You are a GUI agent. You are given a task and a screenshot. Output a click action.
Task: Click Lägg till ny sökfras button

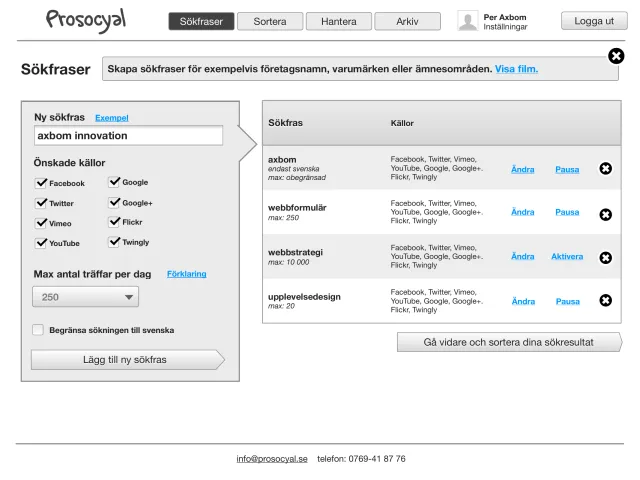click(127, 360)
